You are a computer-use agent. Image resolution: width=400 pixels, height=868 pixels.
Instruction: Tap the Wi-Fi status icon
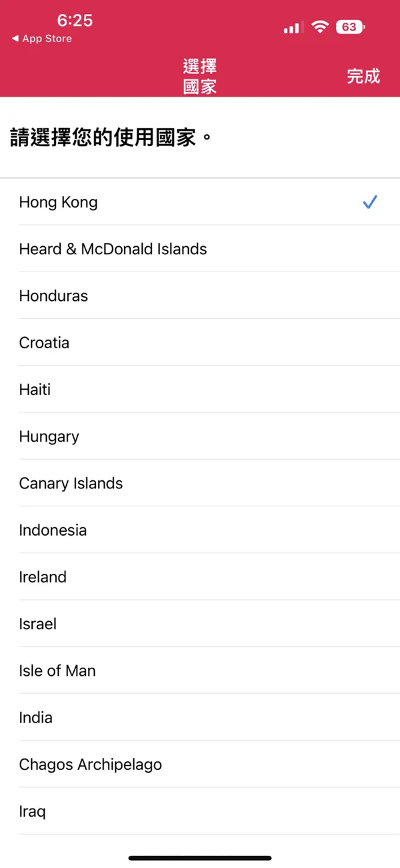[321, 27]
